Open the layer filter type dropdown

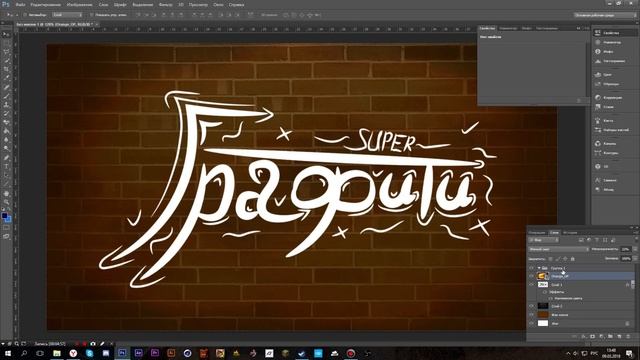click(544, 240)
